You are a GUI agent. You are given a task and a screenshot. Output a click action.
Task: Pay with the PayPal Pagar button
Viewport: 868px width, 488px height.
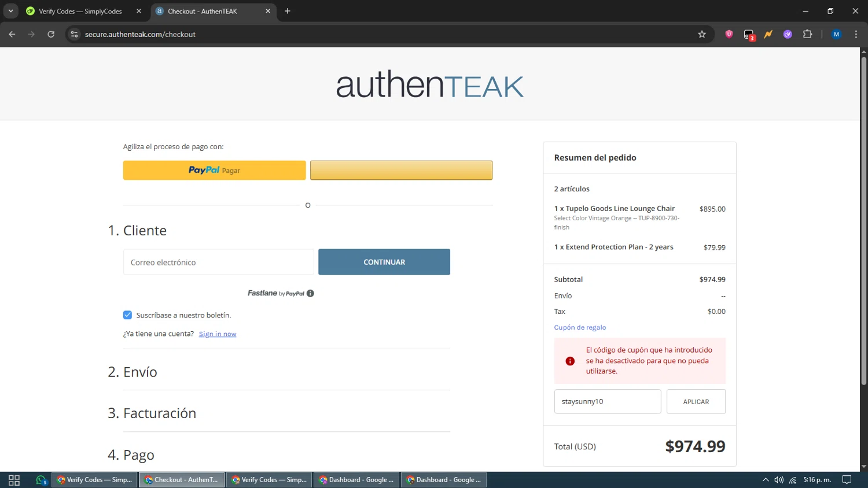tap(214, 170)
